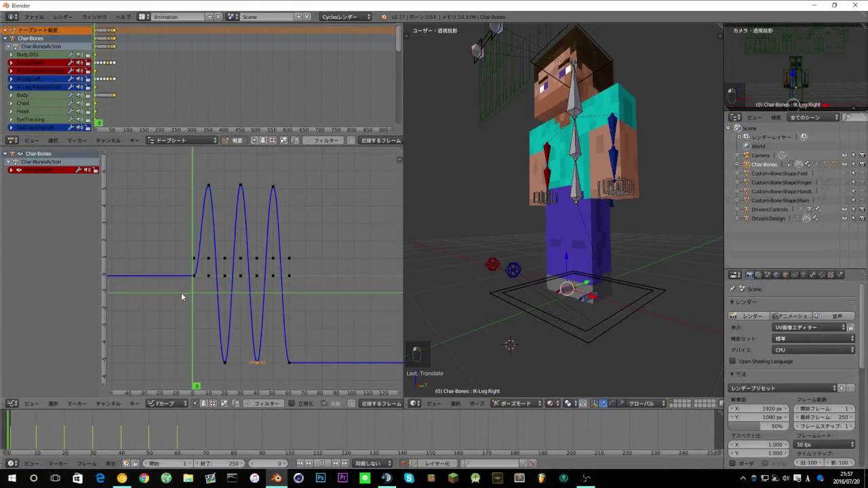Select the Render properties camera tab icon
The height and width of the screenshot is (488, 868).
click(x=749, y=274)
